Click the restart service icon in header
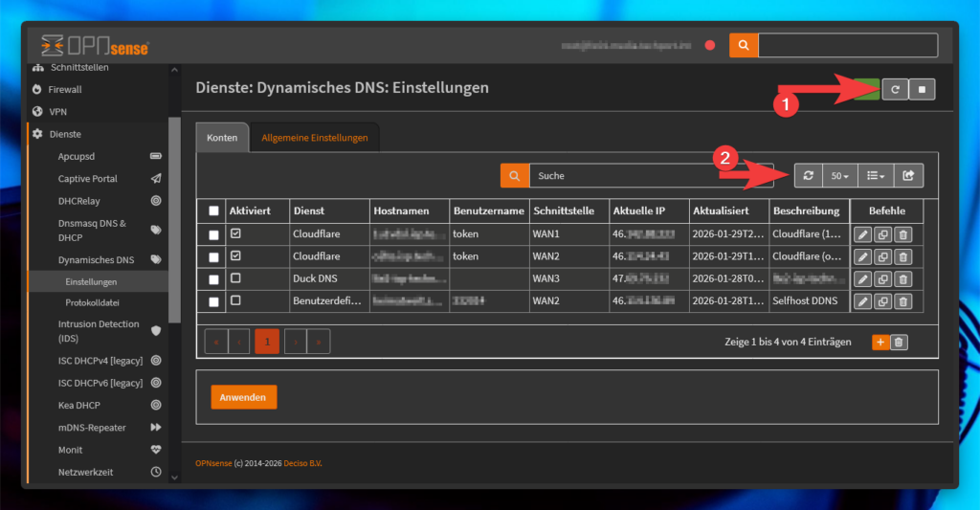This screenshot has height=510, width=980. click(x=895, y=89)
